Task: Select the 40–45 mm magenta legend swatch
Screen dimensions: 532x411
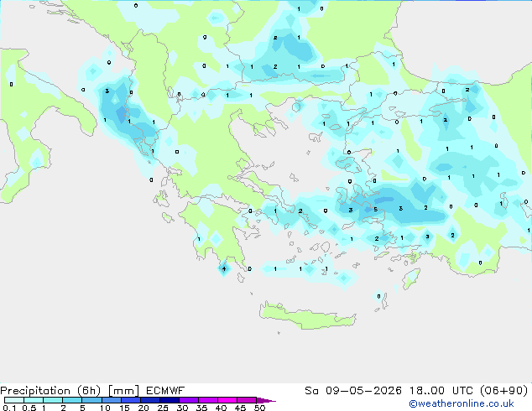Action: point(227,400)
